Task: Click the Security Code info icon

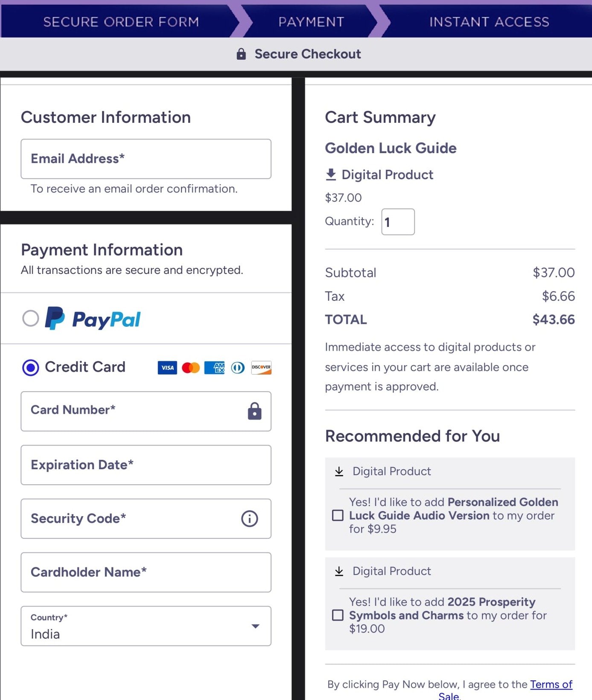Action: (x=250, y=519)
